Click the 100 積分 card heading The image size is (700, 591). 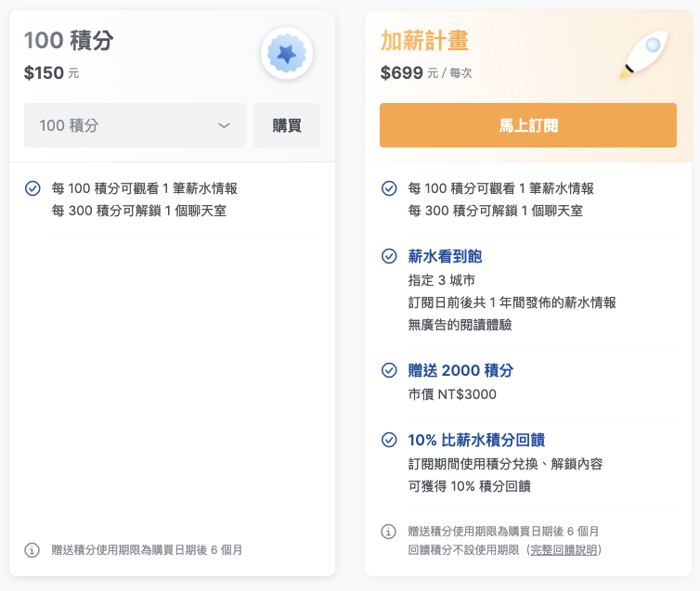(69, 41)
